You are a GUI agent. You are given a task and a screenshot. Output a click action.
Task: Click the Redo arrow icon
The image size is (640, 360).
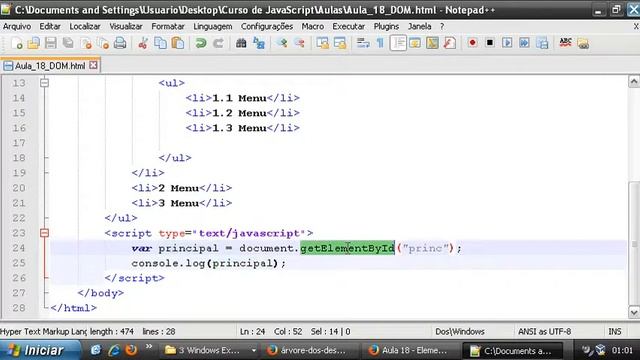click(218, 43)
